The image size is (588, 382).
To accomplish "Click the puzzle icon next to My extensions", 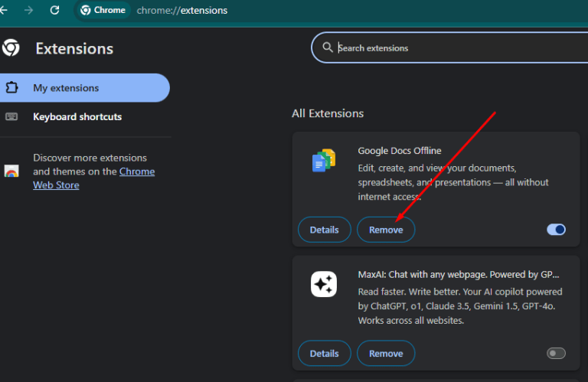I will click(11, 87).
